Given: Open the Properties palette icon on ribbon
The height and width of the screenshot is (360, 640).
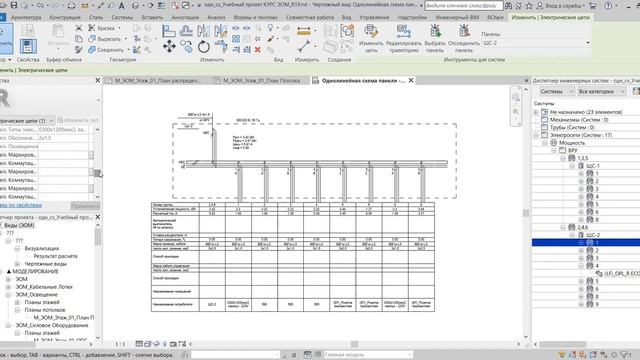Looking at the screenshot, I should click(28, 46).
